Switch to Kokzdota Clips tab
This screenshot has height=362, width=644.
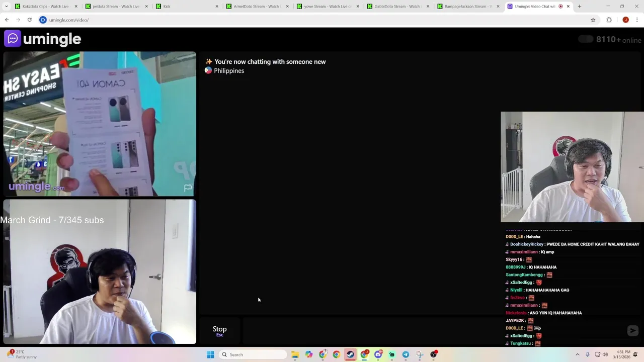point(46,7)
